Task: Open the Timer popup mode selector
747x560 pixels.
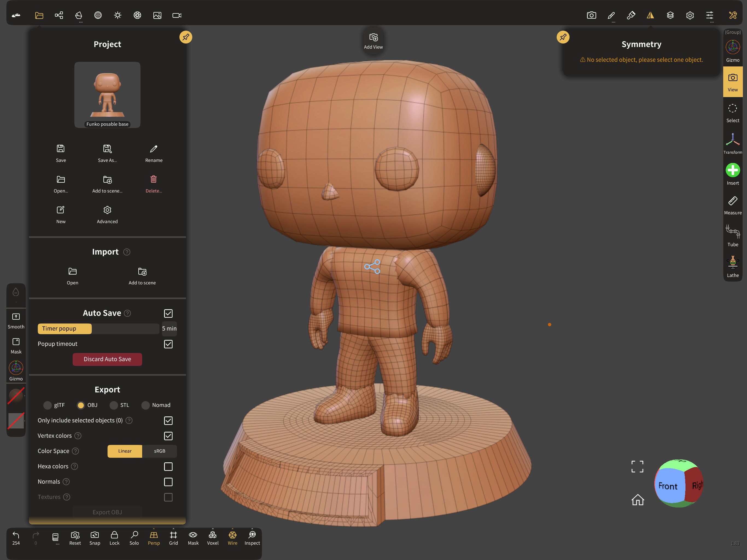Action: click(x=64, y=328)
